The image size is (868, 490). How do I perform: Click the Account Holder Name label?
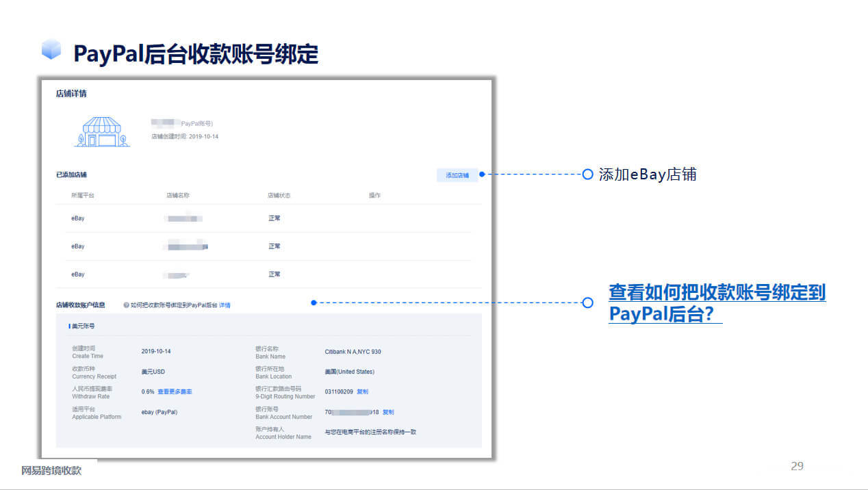283,437
